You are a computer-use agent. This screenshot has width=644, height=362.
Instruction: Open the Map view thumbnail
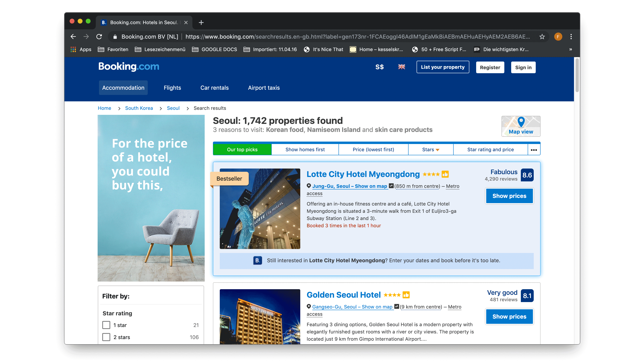point(521,126)
